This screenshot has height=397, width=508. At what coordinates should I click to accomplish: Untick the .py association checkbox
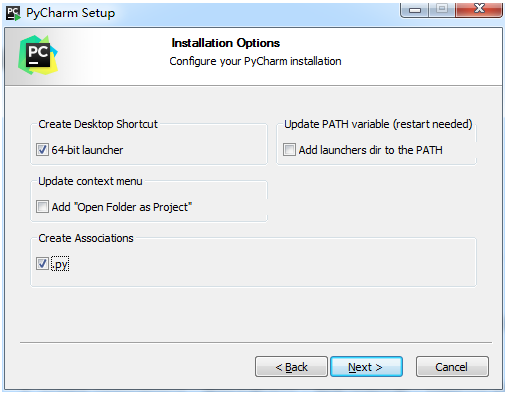coord(42,264)
